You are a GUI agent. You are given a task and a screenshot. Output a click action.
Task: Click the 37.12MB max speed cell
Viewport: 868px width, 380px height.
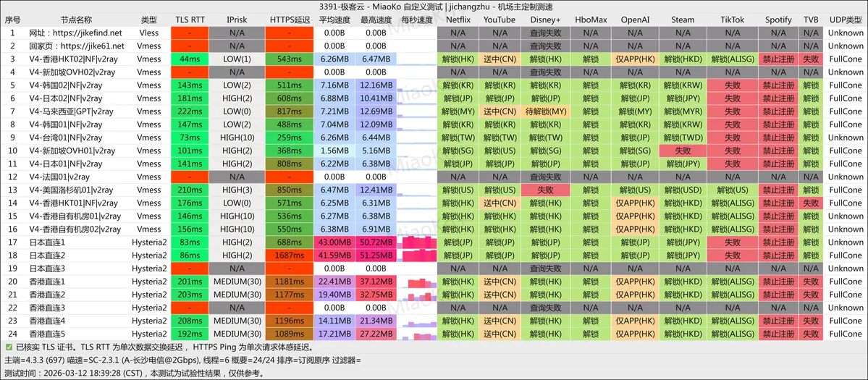(x=376, y=282)
